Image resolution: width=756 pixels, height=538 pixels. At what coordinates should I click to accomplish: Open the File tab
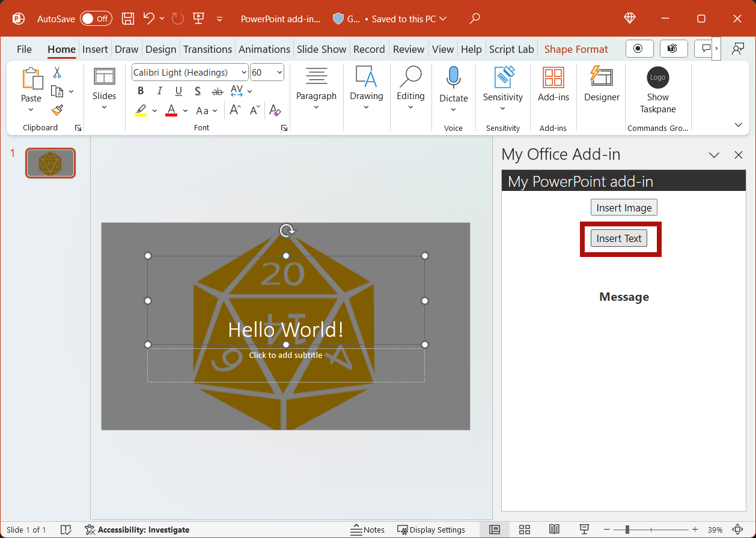tap(24, 49)
